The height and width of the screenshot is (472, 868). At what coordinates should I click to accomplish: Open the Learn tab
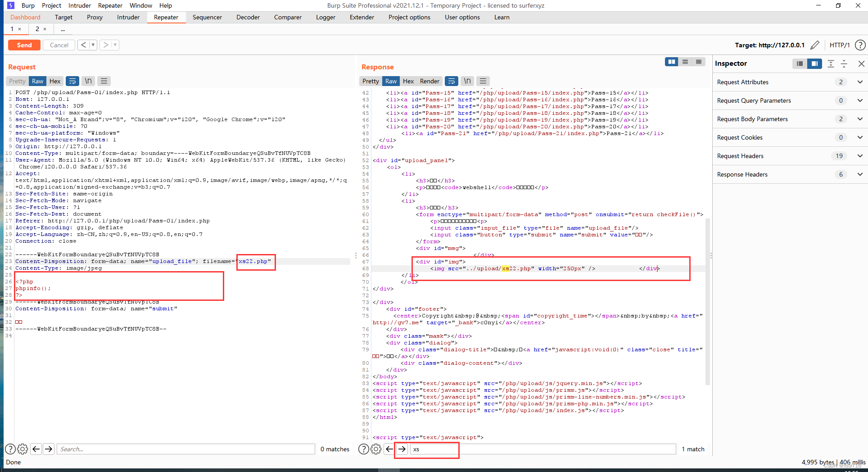pyautogui.click(x=502, y=17)
